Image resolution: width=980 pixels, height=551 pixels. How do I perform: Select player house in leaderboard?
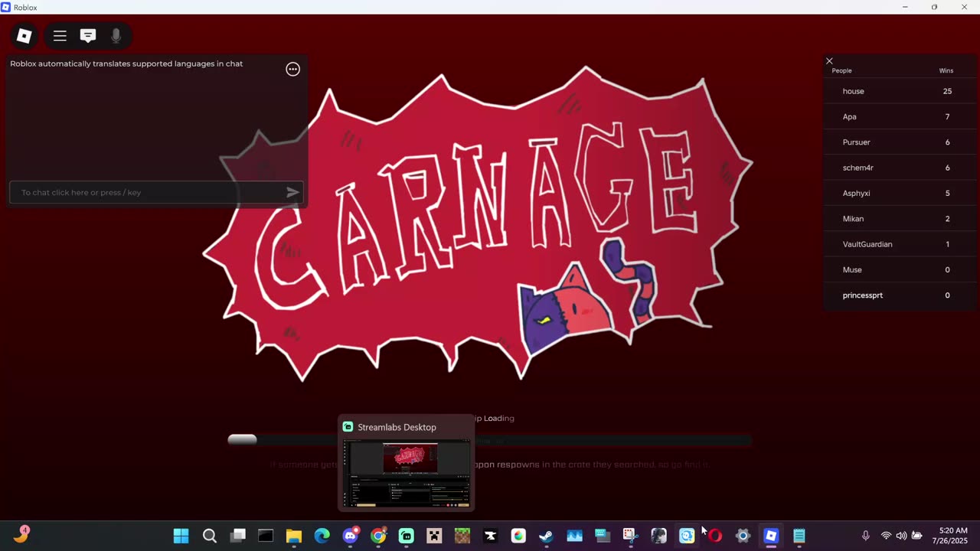(901, 91)
